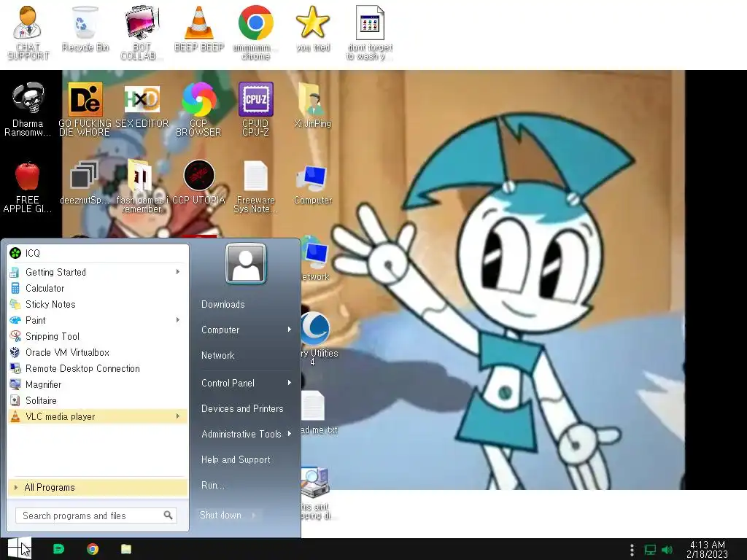Expand the Getting Started submenu arrow
The height and width of the screenshot is (560, 747).
click(178, 272)
